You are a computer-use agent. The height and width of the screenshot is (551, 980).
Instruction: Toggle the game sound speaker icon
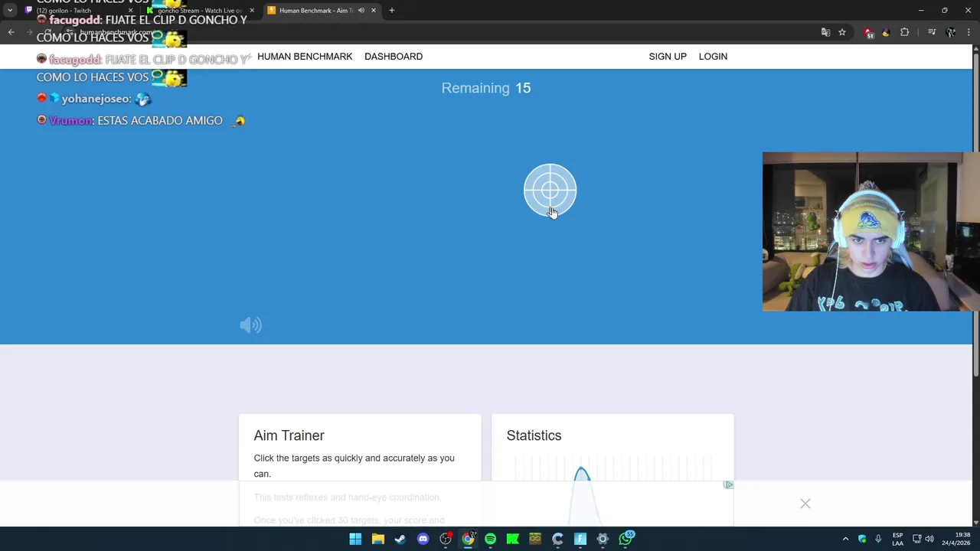[250, 325]
